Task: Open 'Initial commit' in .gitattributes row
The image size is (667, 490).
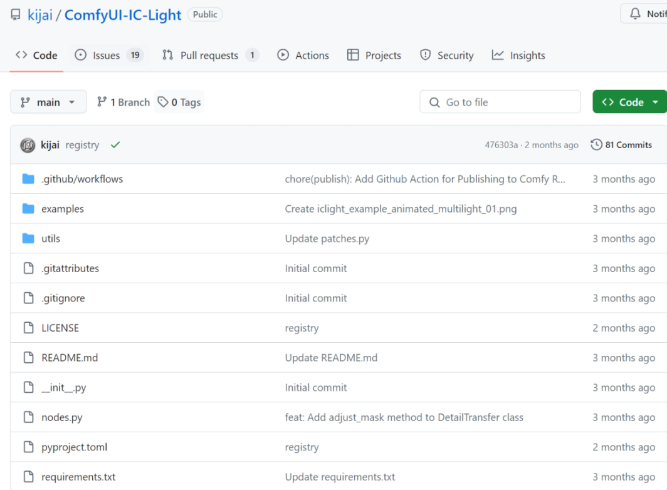Action: point(316,268)
